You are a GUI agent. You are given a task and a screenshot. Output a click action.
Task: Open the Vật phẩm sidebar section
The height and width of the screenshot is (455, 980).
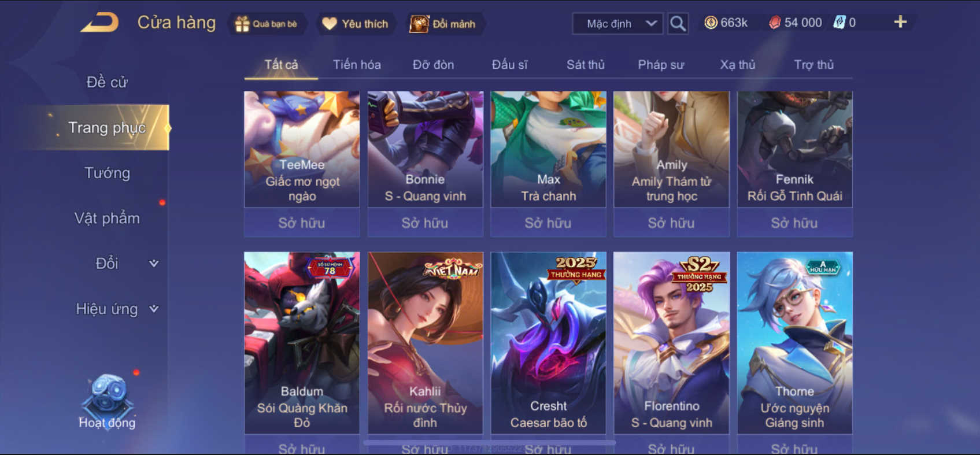tap(107, 218)
